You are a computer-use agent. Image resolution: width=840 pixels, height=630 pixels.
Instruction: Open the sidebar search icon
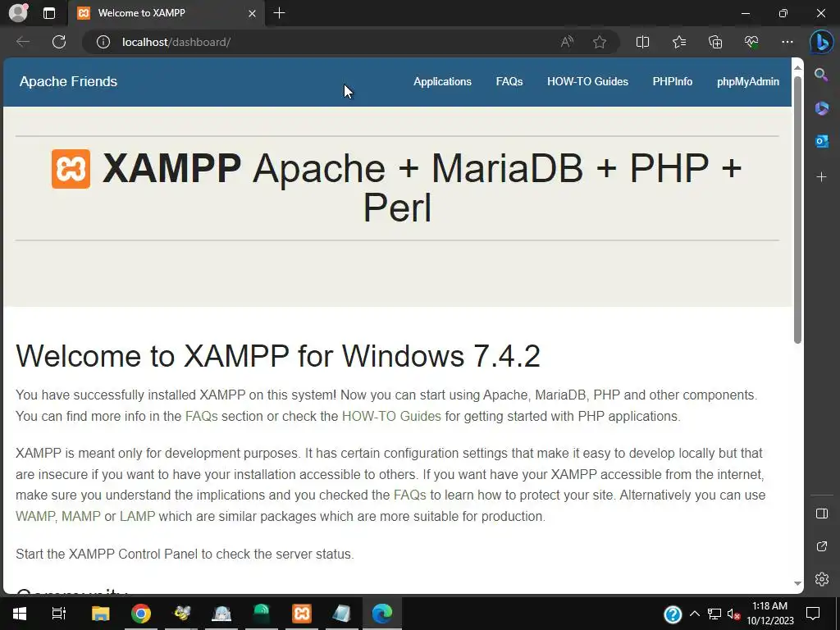pos(821,75)
